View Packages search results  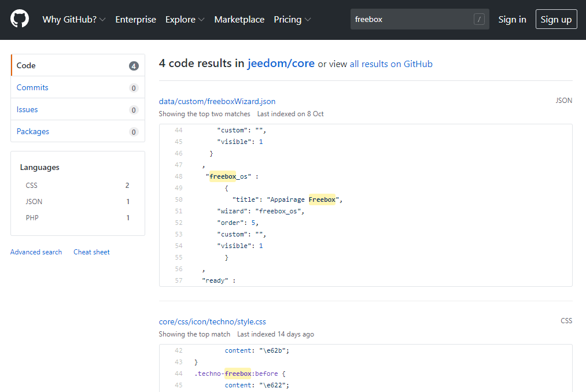(x=78, y=132)
